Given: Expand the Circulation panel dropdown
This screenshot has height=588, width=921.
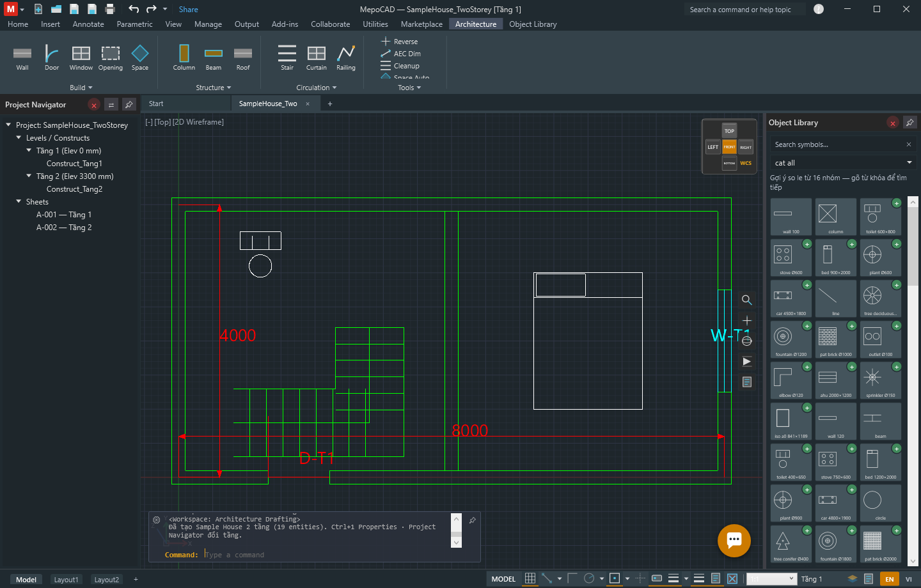Looking at the screenshot, I should pos(317,88).
